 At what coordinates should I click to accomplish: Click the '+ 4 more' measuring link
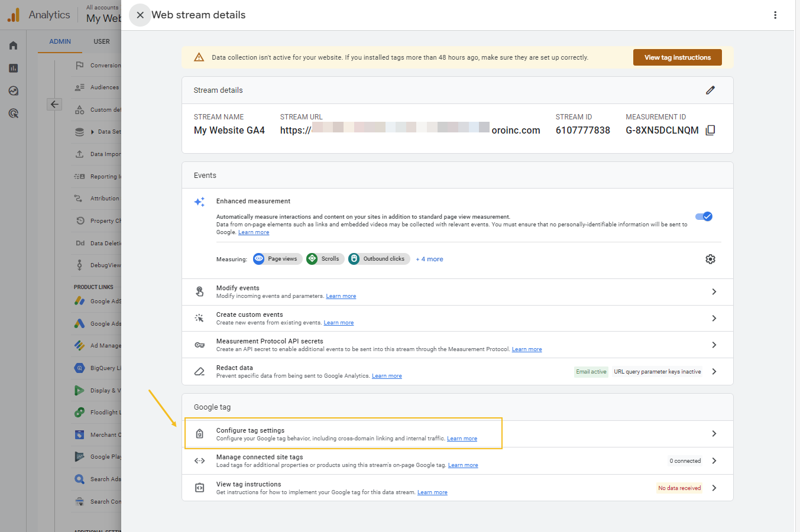[429, 259]
